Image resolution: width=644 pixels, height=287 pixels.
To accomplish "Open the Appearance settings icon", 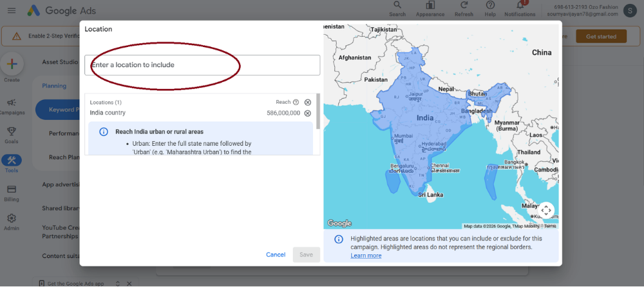I will tap(430, 9).
